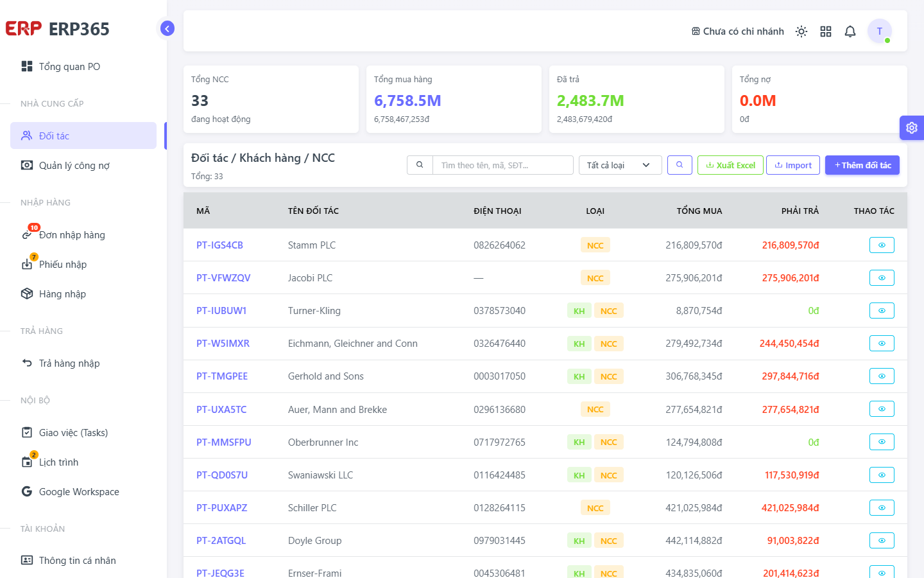Open partner link PT-IGS4CB
The image size is (924, 578).
coord(219,245)
